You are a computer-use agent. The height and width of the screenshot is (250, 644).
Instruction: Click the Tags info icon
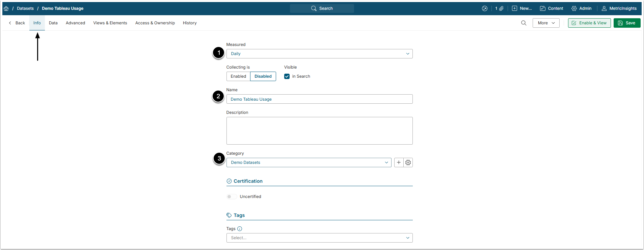pyautogui.click(x=240, y=229)
